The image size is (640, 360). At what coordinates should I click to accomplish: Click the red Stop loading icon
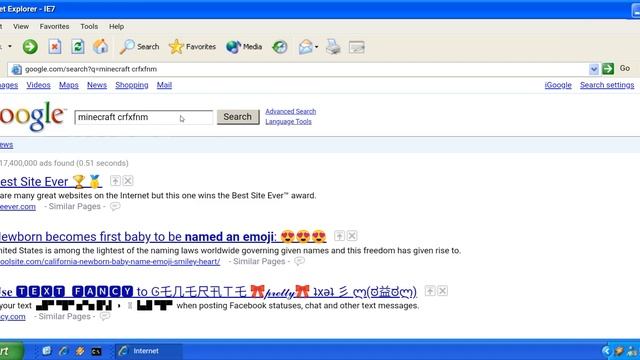coord(55,47)
